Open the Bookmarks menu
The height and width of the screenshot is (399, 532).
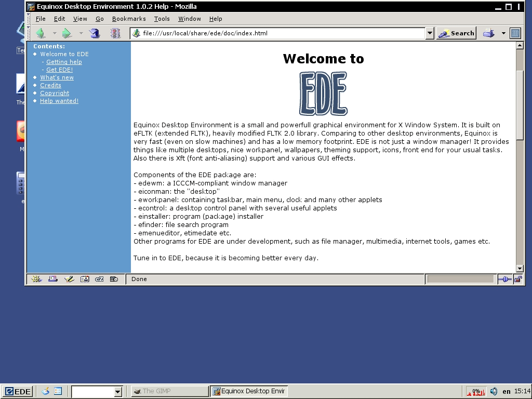[x=129, y=19]
